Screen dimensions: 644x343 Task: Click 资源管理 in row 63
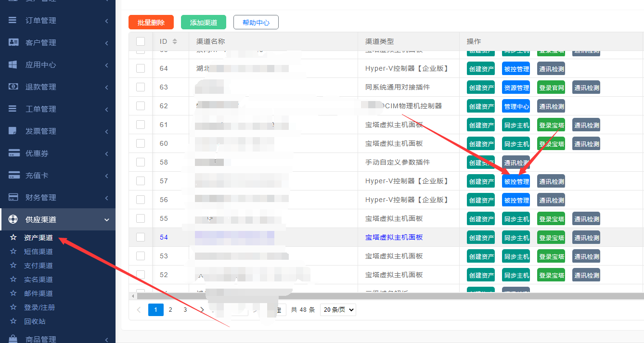516,88
